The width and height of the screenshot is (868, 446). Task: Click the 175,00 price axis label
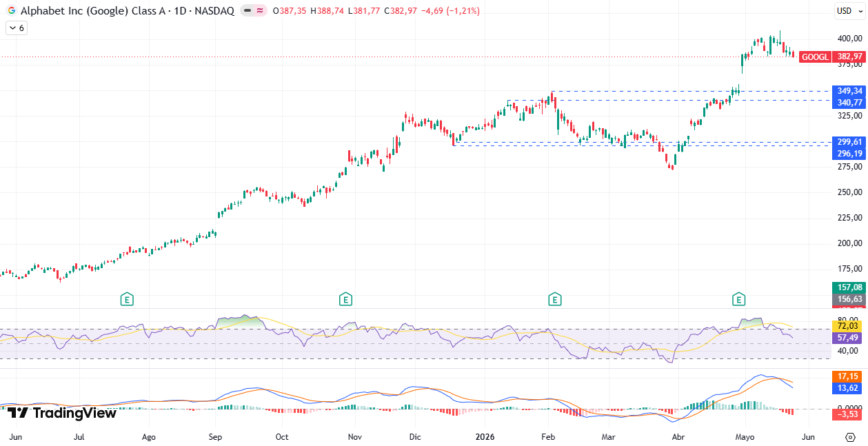point(850,269)
